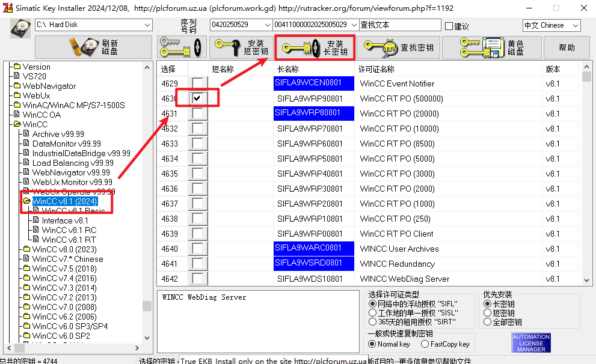Open 查找密钥 find key tool
This screenshot has height=364, width=596.
tap(399, 47)
